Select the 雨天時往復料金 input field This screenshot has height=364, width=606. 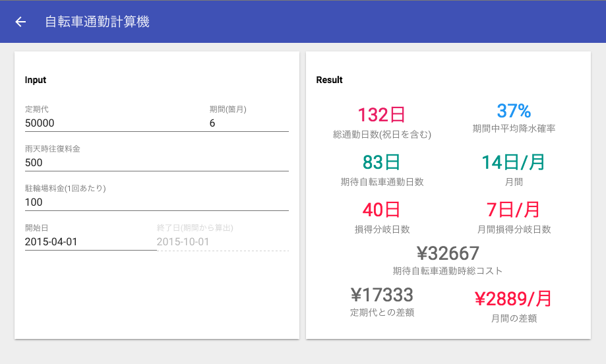(x=156, y=163)
